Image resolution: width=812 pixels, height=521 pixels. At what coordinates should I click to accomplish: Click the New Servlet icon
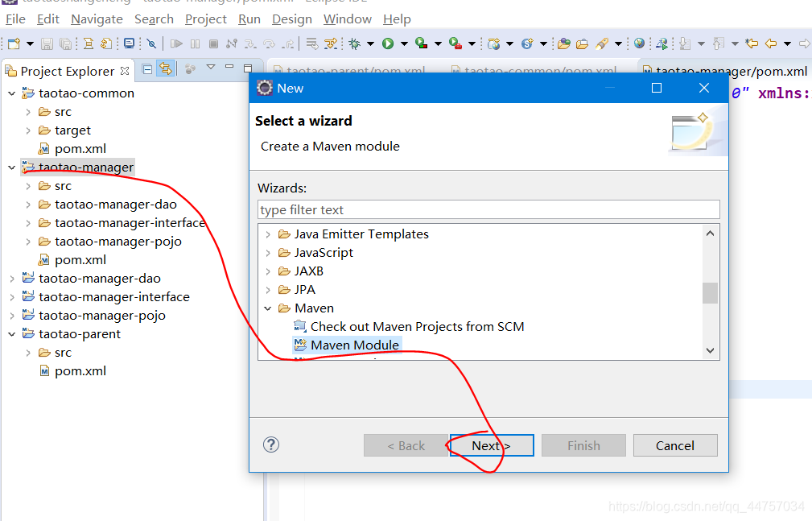coord(527,43)
